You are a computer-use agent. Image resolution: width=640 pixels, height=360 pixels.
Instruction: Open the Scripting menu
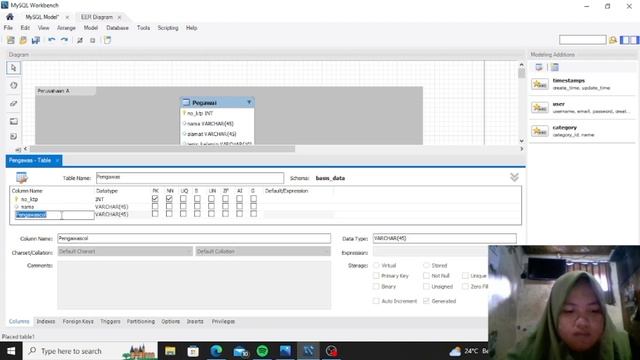(x=168, y=28)
